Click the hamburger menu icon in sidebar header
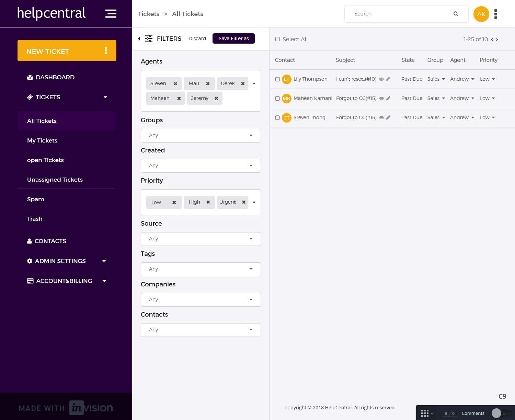The height and width of the screenshot is (420, 515). click(111, 14)
